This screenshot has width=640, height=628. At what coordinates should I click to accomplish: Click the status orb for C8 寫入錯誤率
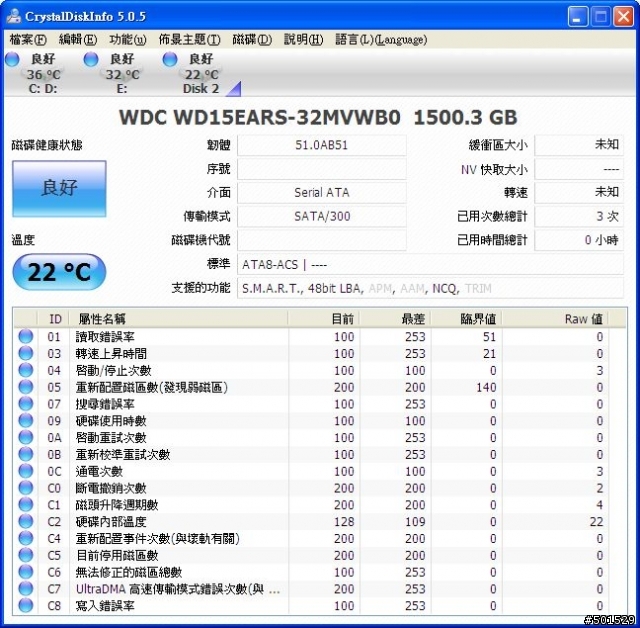coord(25,605)
